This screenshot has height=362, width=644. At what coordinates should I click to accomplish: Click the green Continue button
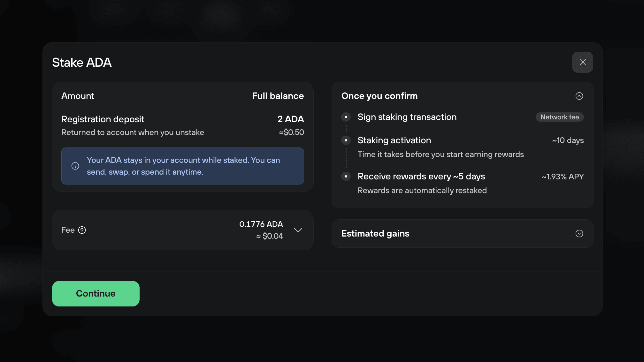click(96, 294)
